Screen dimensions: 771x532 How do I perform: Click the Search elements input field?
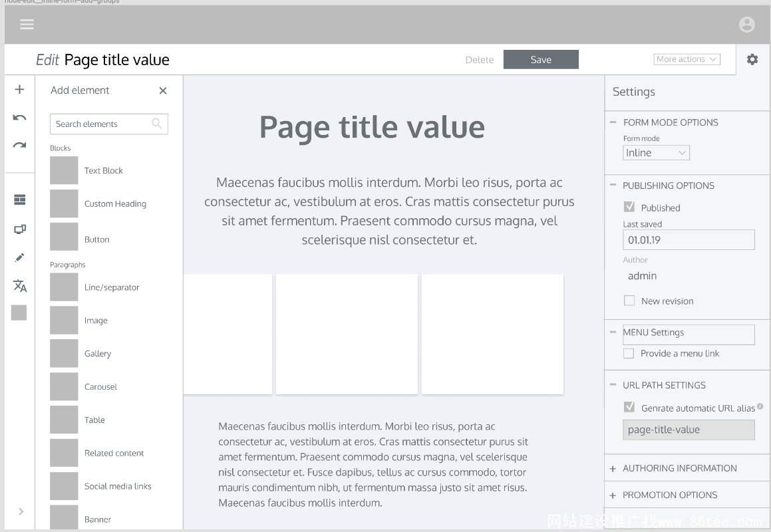click(x=102, y=124)
